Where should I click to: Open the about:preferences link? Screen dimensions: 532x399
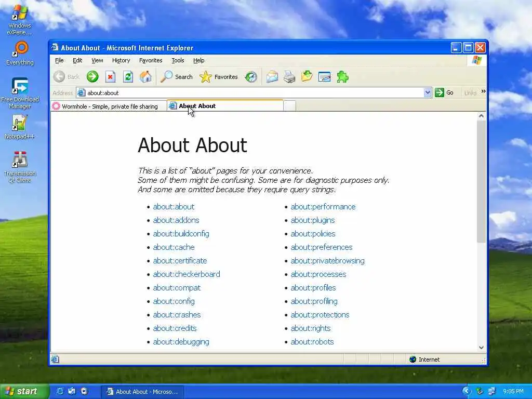(322, 247)
